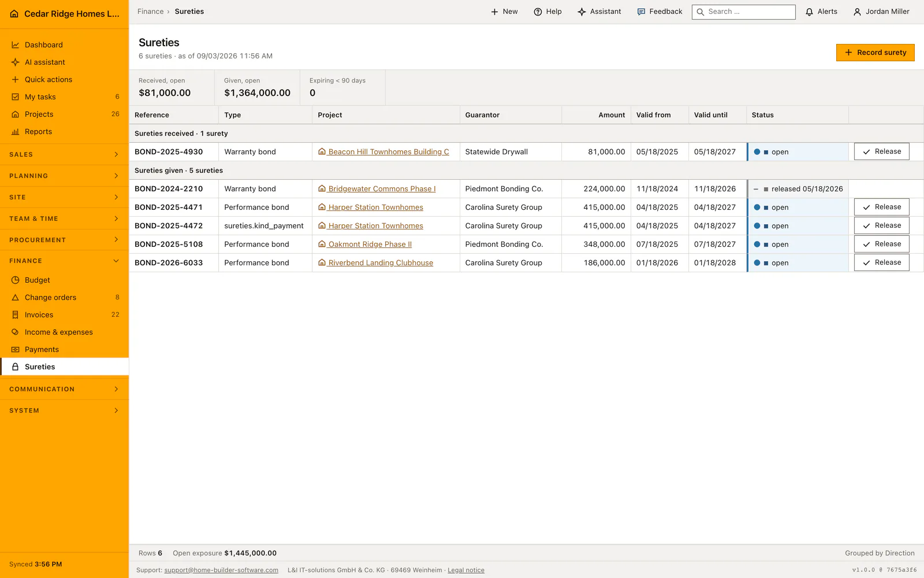Open AI assistant sparkle icon in sidebar
Viewport: 924px width, 578px height.
tap(16, 62)
